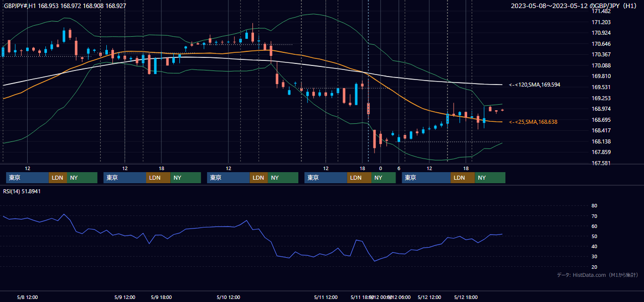The height and width of the screenshot is (302, 644).
Task: Click the 5/10 12:00 time axis label
Action: tap(228, 297)
